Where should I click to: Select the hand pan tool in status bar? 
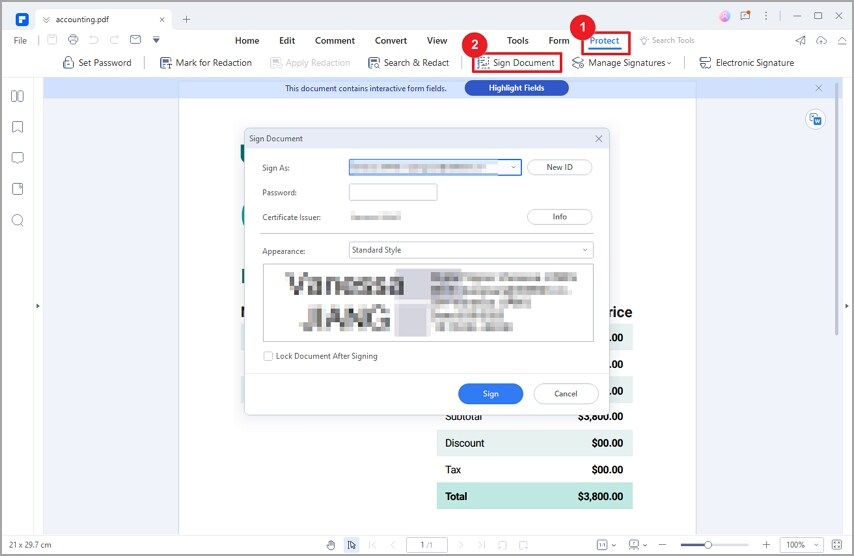click(x=331, y=545)
